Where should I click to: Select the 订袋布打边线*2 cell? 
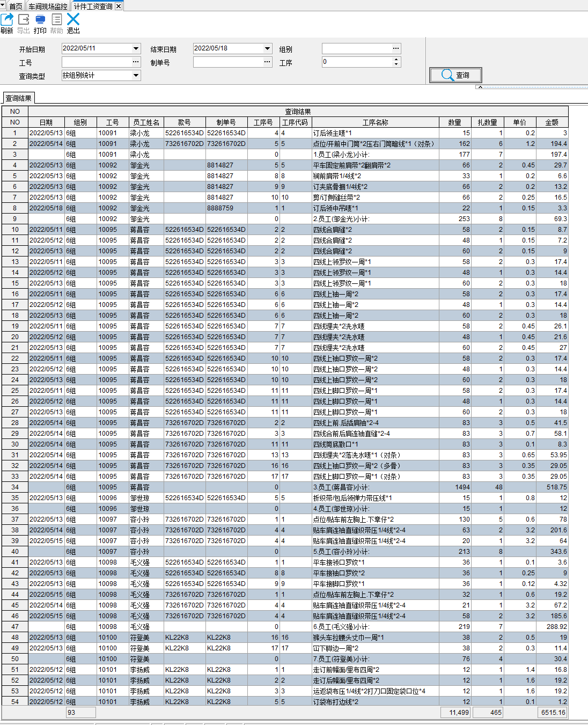point(376,702)
